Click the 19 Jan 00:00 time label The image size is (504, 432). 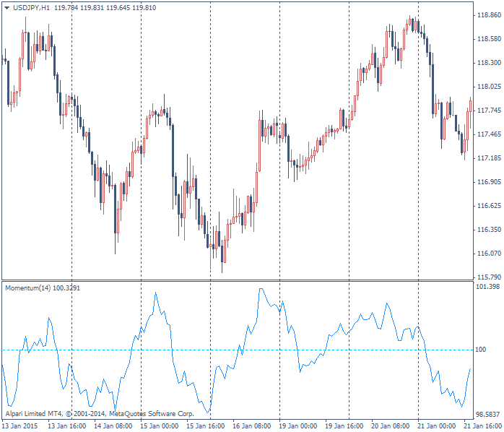(298, 426)
